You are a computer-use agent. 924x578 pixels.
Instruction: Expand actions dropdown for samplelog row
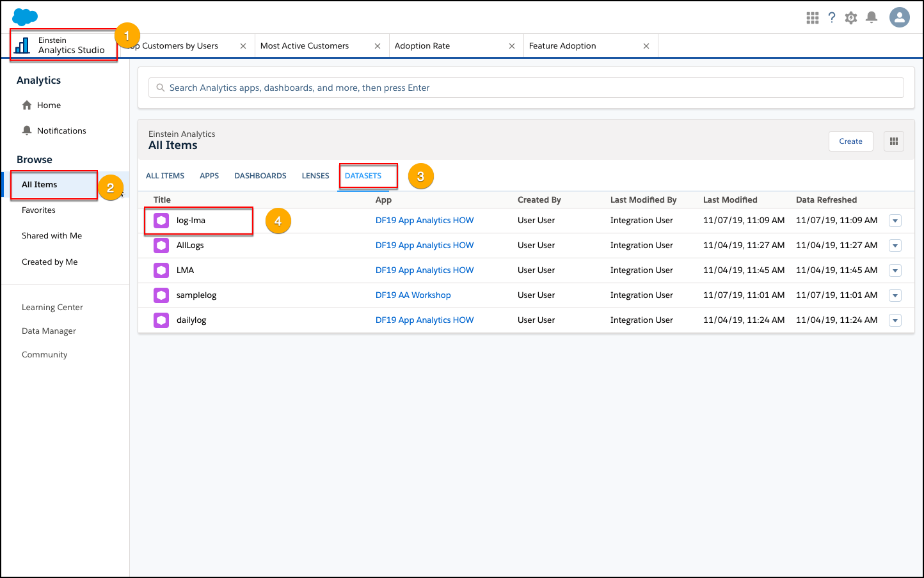[x=895, y=295]
